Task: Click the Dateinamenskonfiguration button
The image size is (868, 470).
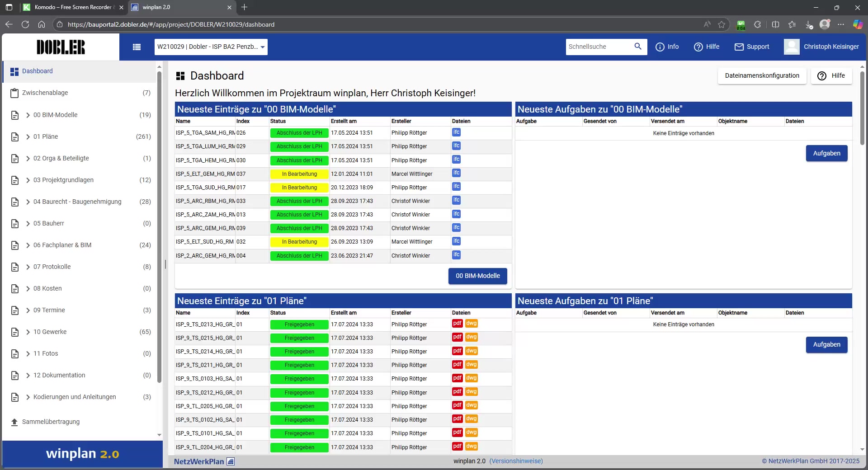Action: coord(762,76)
